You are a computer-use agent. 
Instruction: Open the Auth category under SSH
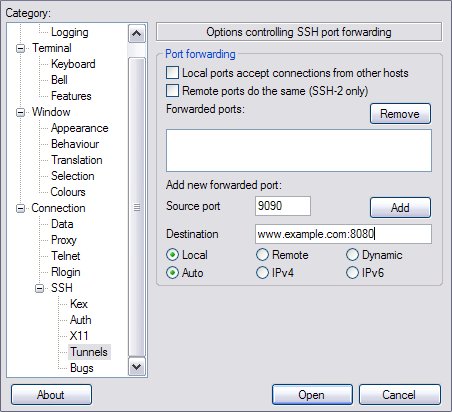(x=81, y=320)
